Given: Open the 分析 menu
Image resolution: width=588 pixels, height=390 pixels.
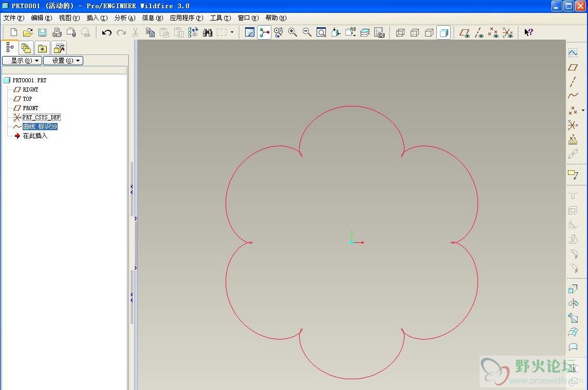Looking at the screenshot, I should point(125,17).
